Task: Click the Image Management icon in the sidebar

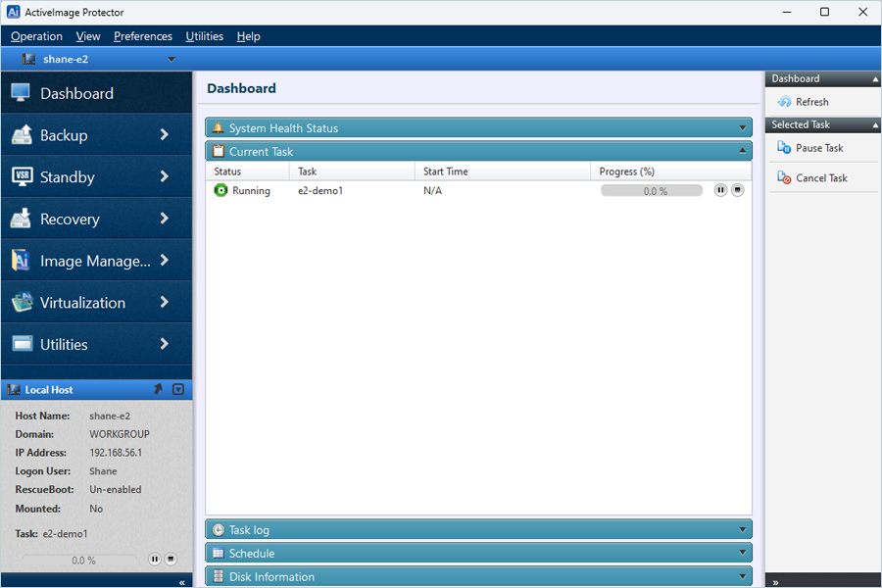Action: tap(22, 261)
